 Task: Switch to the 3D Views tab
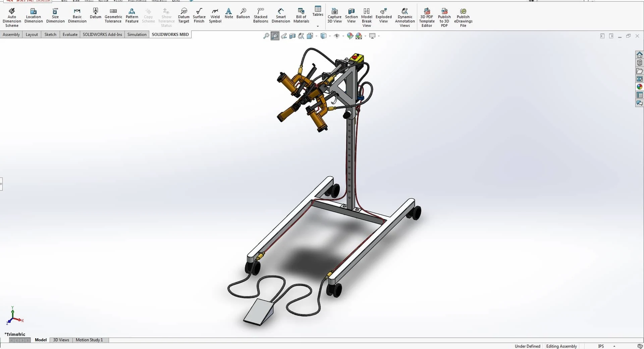tap(61, 340)
